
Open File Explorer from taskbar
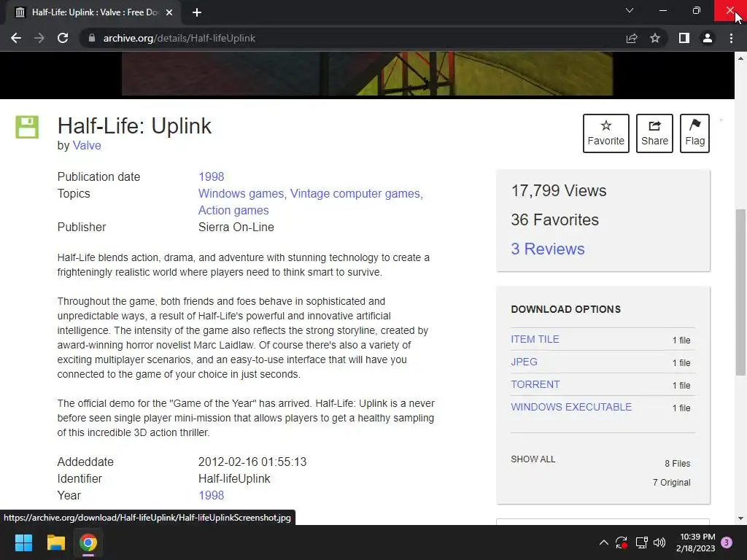point(55,542)
